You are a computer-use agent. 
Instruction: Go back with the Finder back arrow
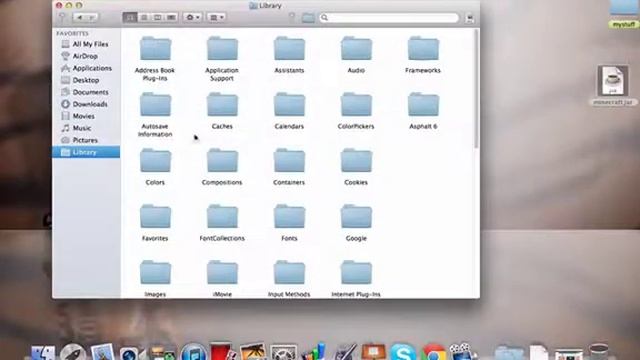point(80,18)
